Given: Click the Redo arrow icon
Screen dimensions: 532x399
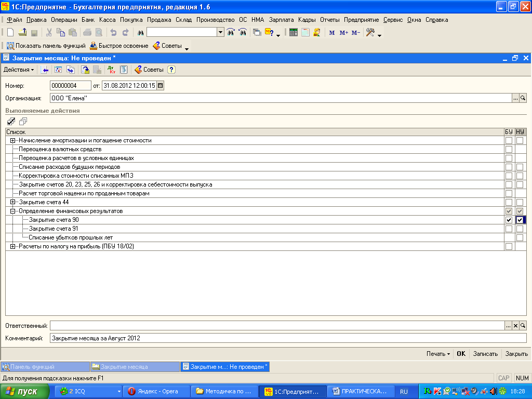Looking at the screenshot, I should click(x=125, y=33).
